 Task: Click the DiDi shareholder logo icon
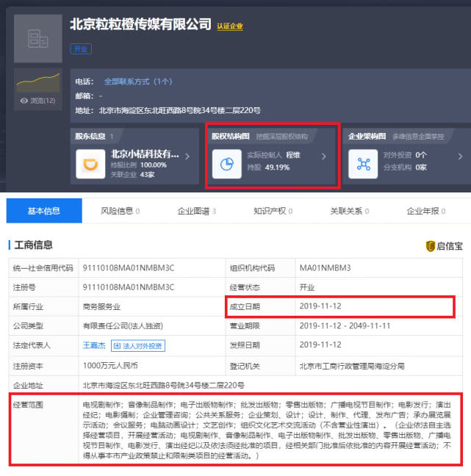pyautogui.click(x=90, y=165)
